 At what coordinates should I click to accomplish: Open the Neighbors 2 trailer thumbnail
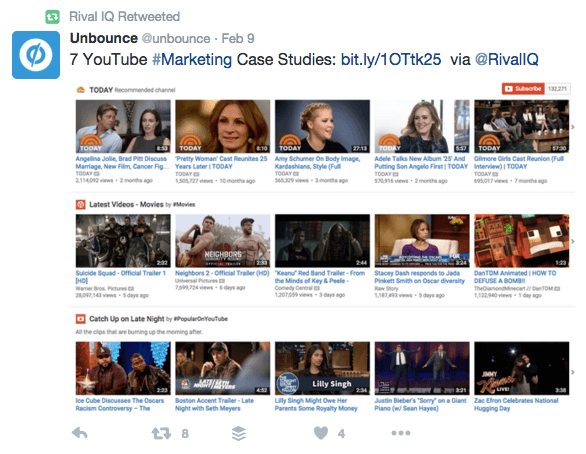click(x=223, y=241)
